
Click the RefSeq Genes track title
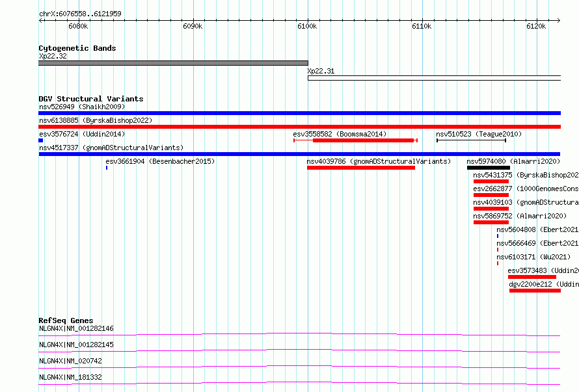(66, 320)
